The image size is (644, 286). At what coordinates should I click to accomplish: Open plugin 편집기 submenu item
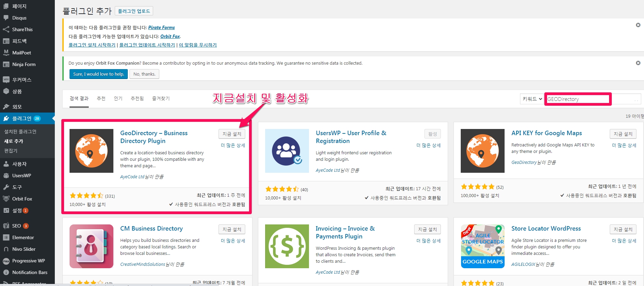click(11, 151)
